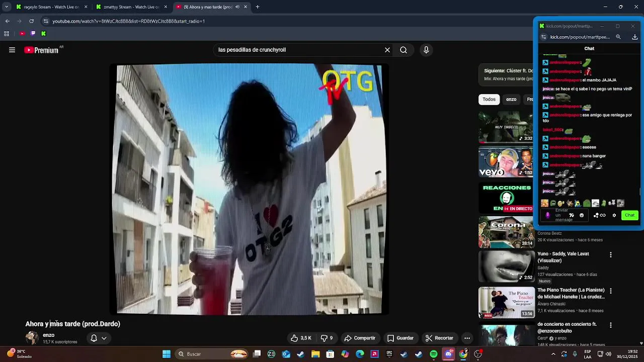Save the video with Guardar
Screen dimensions: 644x362
(400, 338)
